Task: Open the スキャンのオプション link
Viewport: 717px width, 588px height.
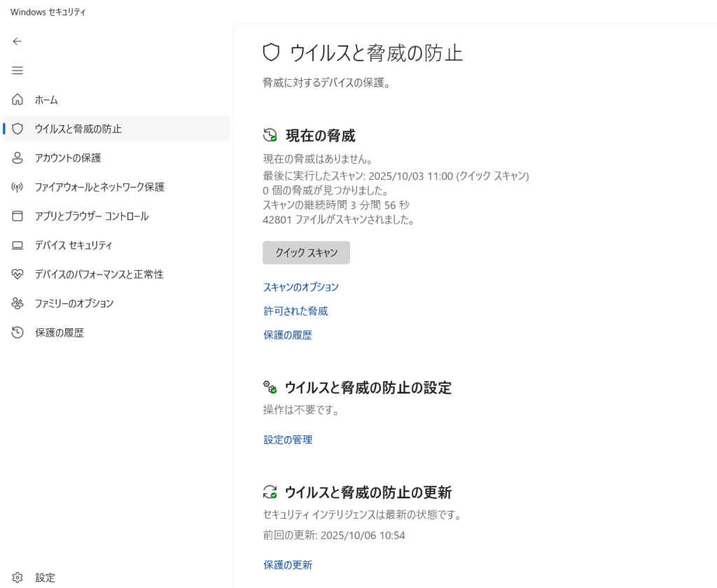Action: (x=301, y=287)
